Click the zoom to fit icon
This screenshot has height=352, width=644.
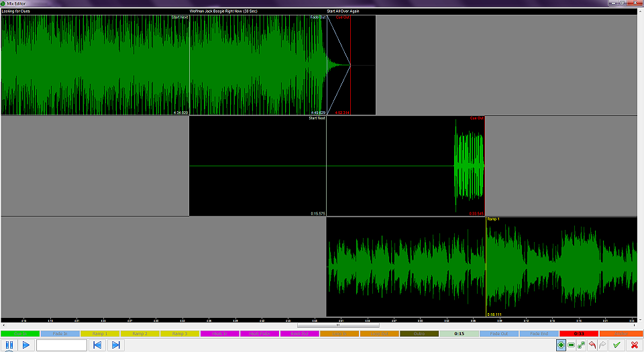coord(582,345)
